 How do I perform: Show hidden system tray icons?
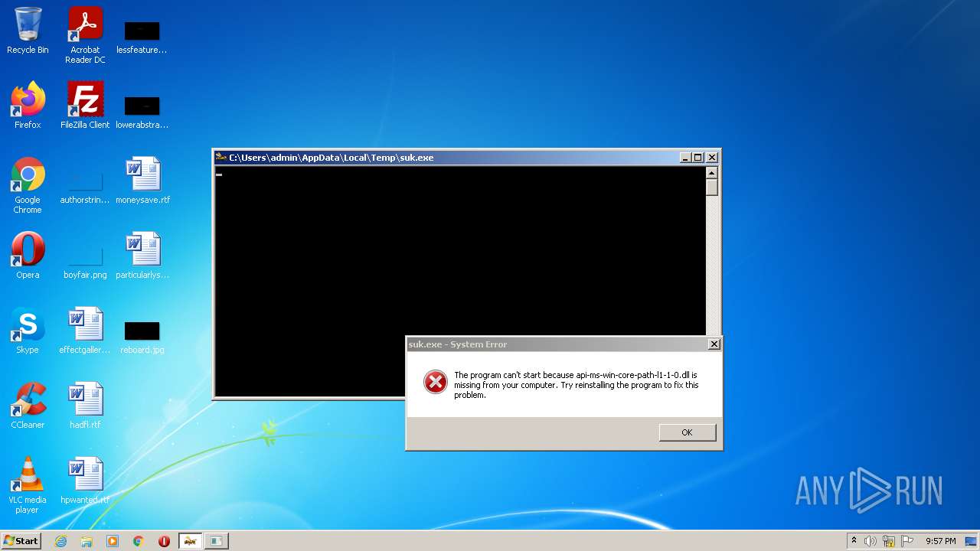point(854,541)
